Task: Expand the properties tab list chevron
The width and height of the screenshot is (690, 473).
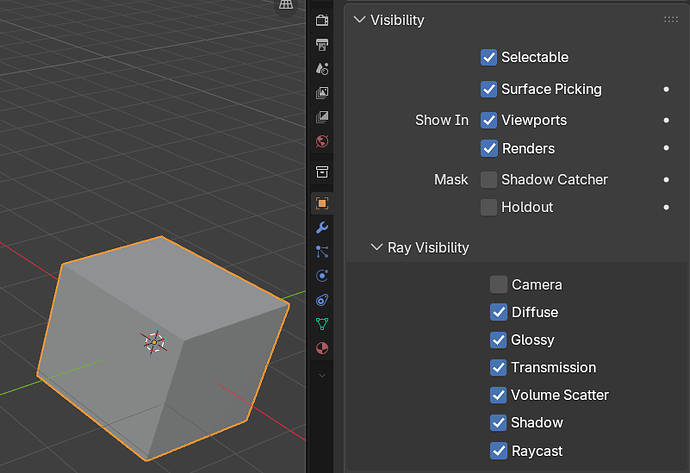Action: [322, 376]
